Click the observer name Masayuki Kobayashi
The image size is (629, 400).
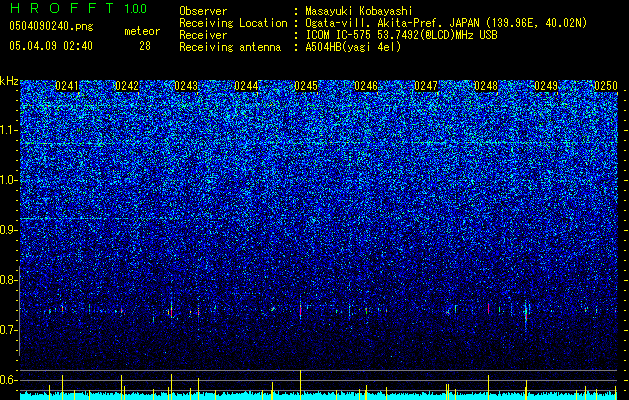pyautogui.click(x=359, y=11)
